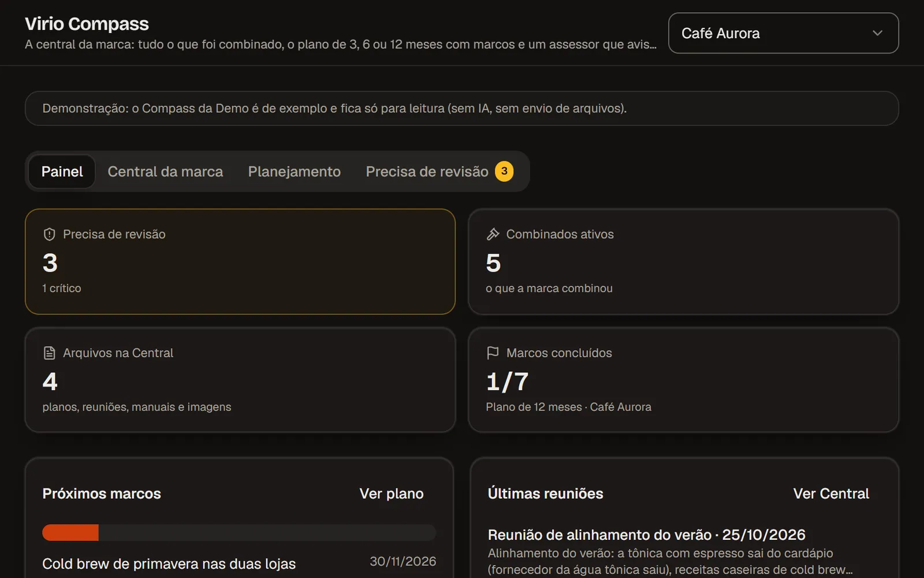Click the '1 crítico' label
This screenshot has height=578, width=924.
pos(62,288)
